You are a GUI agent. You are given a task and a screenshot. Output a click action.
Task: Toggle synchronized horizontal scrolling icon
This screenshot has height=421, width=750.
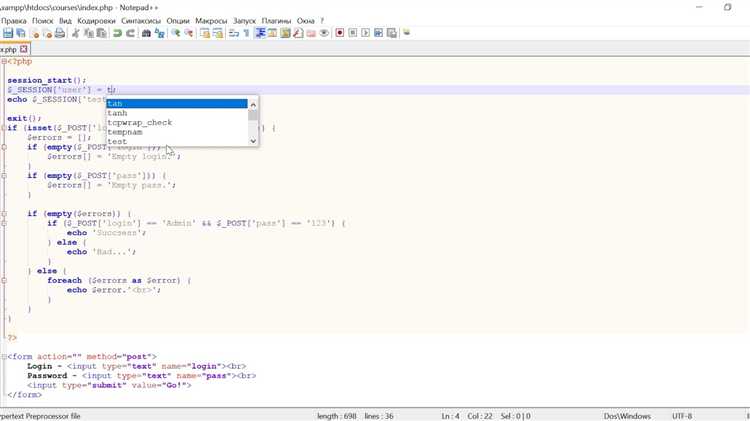coord(218,33)
